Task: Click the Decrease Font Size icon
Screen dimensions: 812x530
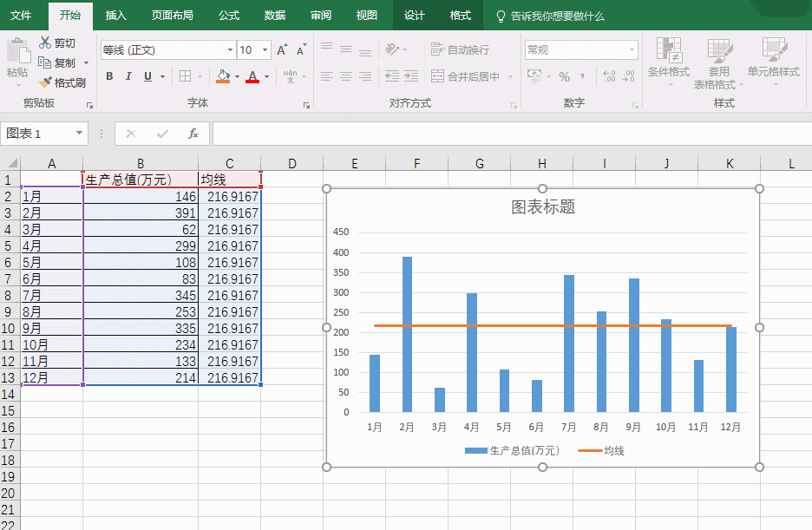Action: [x=300, y=50]
